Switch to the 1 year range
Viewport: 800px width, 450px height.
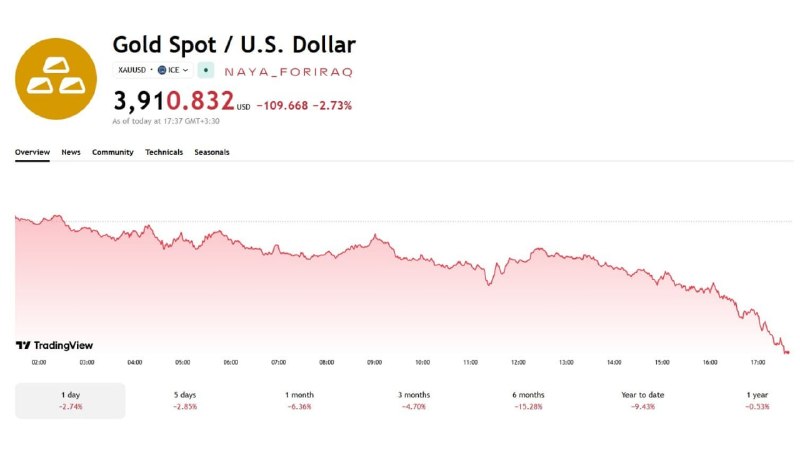(757, 401)
